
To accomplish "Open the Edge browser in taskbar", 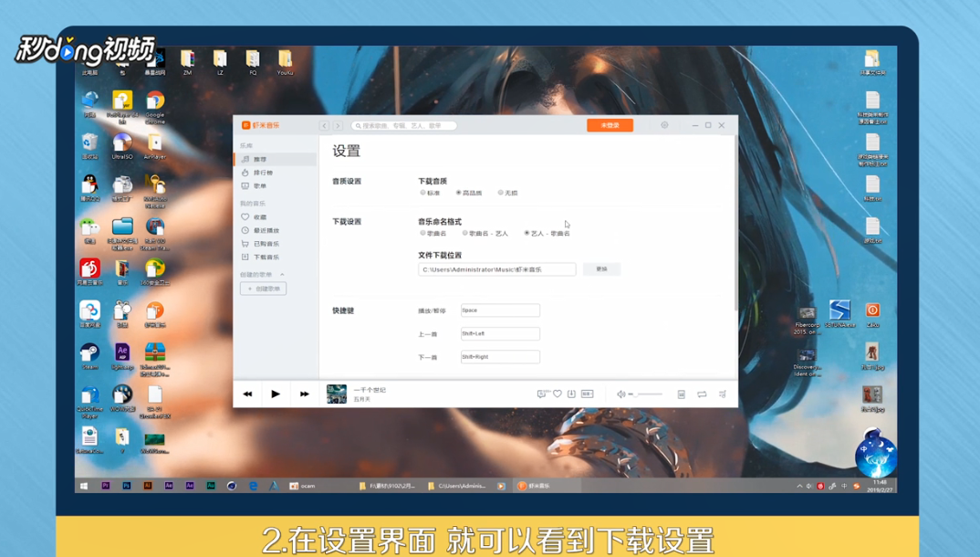I will tap(253, 486).
